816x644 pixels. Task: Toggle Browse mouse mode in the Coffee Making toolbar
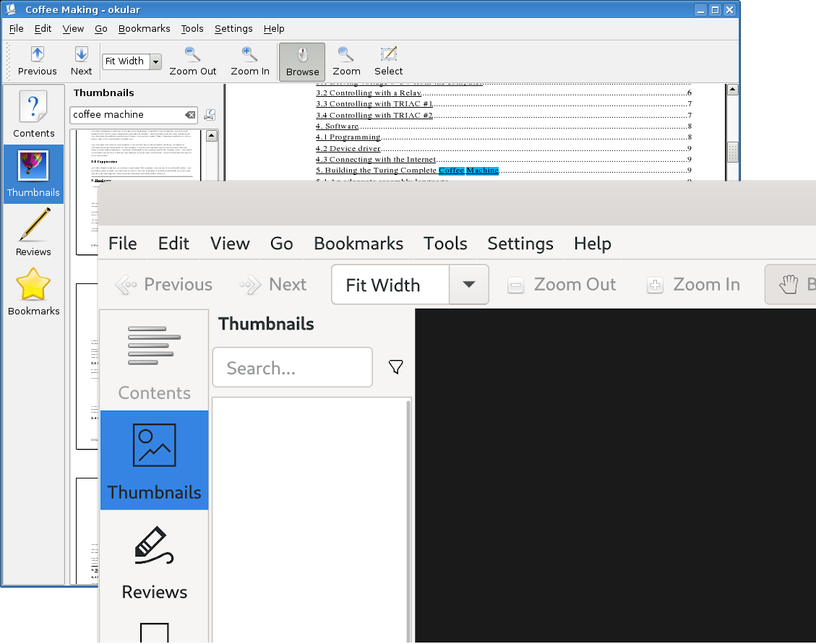[302, 61]
